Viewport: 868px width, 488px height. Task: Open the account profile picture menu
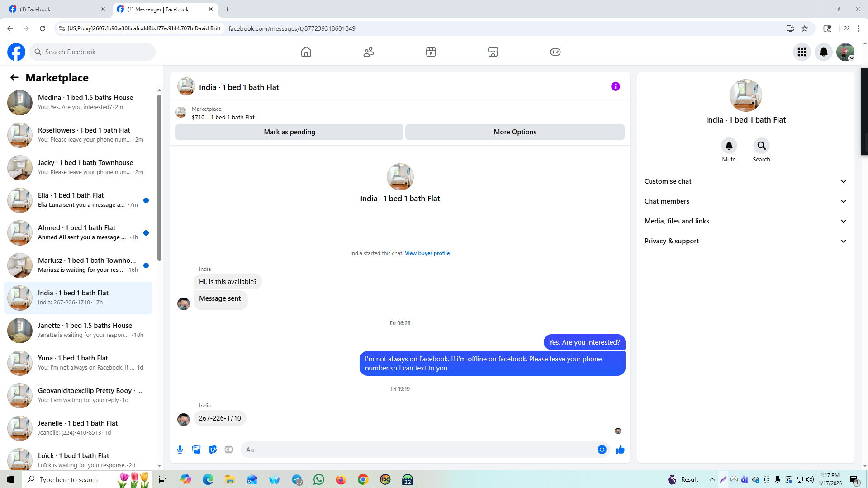[845, 52]
